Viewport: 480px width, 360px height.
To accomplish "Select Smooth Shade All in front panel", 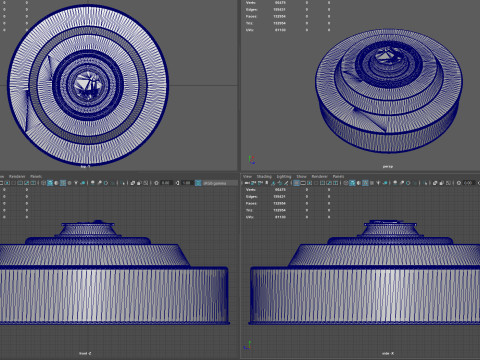I will pyautogui.click(x=50, y=183).
